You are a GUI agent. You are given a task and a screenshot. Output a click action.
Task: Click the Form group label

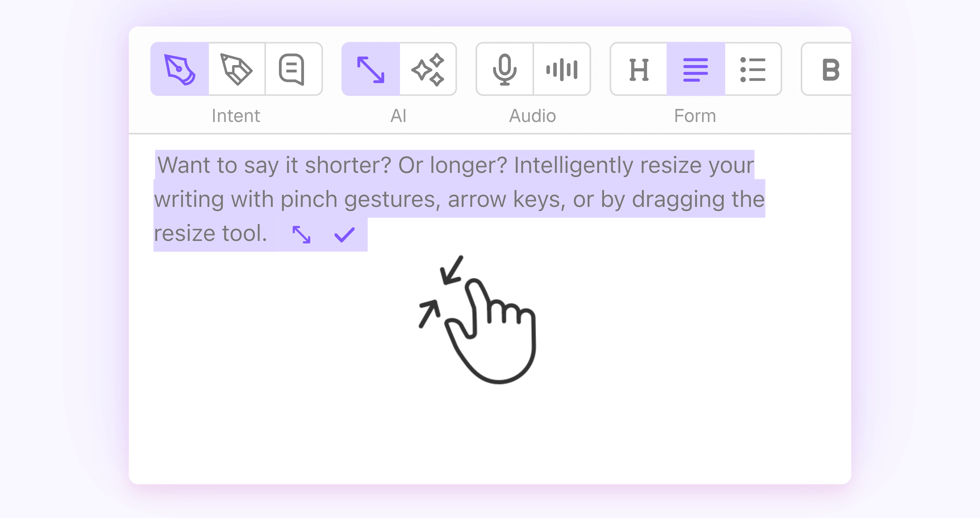695,116
